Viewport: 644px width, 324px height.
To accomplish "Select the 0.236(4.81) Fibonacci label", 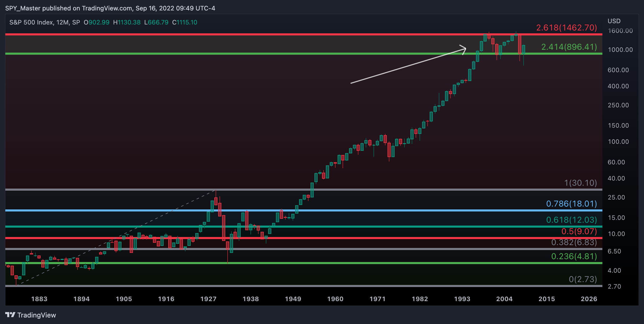I will click(574, 256).
